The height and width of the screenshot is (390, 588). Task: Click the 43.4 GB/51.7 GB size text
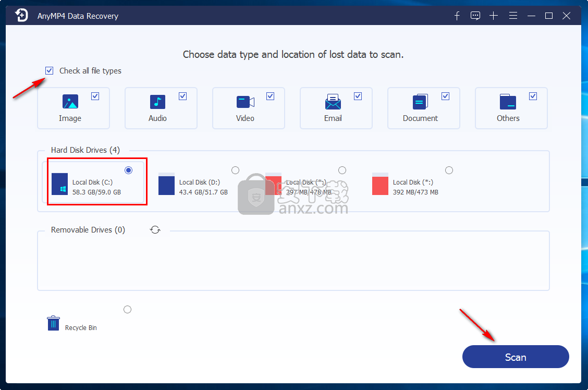click(x=204, y=192)
